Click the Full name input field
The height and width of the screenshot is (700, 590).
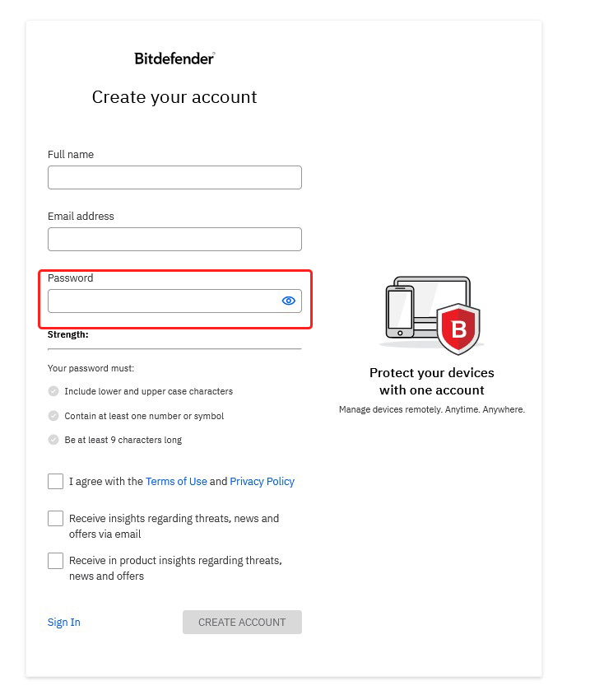tap(174, 178)
